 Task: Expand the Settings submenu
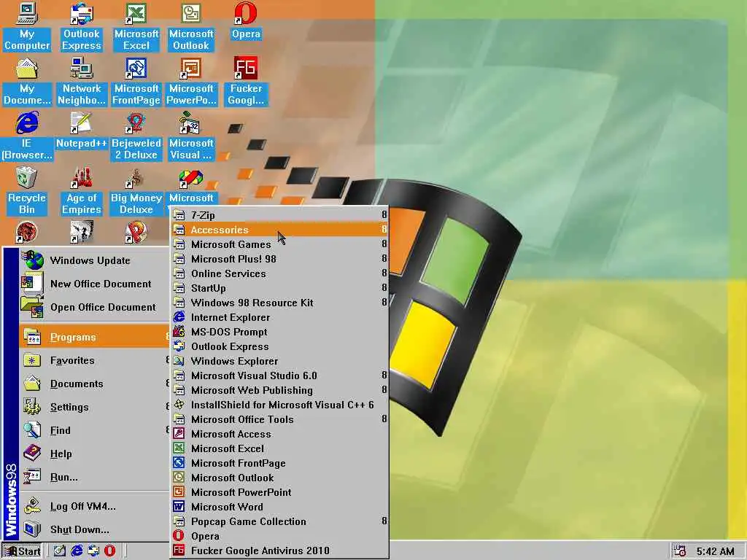[94, 407]
